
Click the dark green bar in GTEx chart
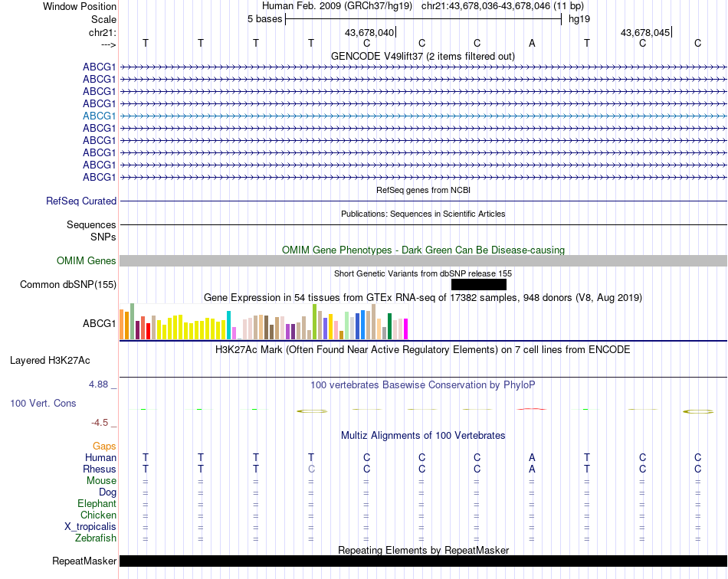tap(389, 326)
